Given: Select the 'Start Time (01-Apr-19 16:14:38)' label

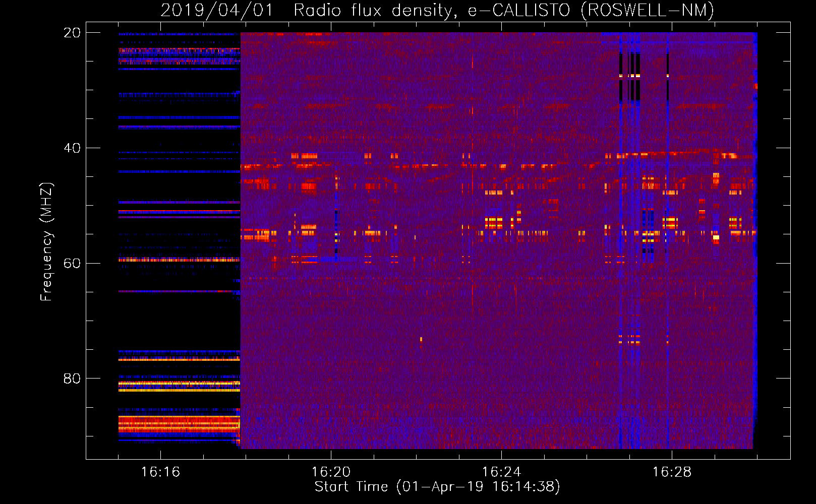Looking at the screenshot, I should coord(437,487).
